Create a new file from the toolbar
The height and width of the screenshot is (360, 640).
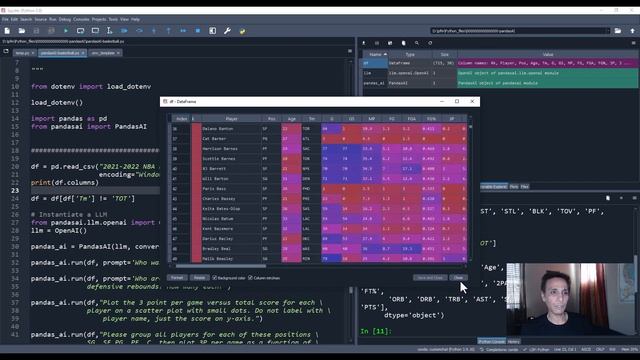tap(7, 31)
